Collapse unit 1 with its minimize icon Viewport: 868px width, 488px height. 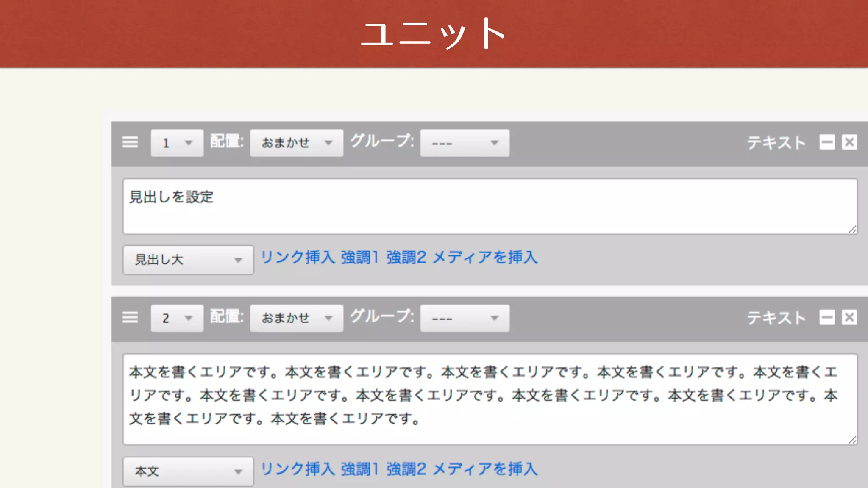click(x=827, y=142)
